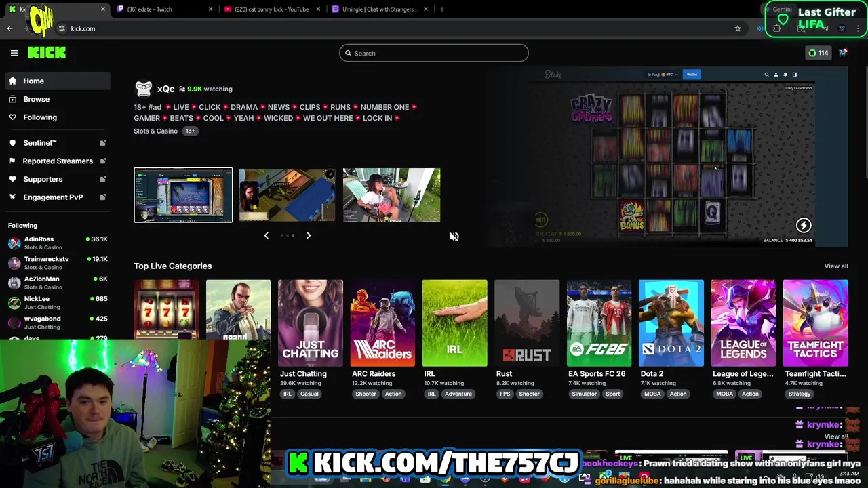Open Following in the sidebar
Image resolution: width=868 pixels, height=488 pixels.
(57, 117)
